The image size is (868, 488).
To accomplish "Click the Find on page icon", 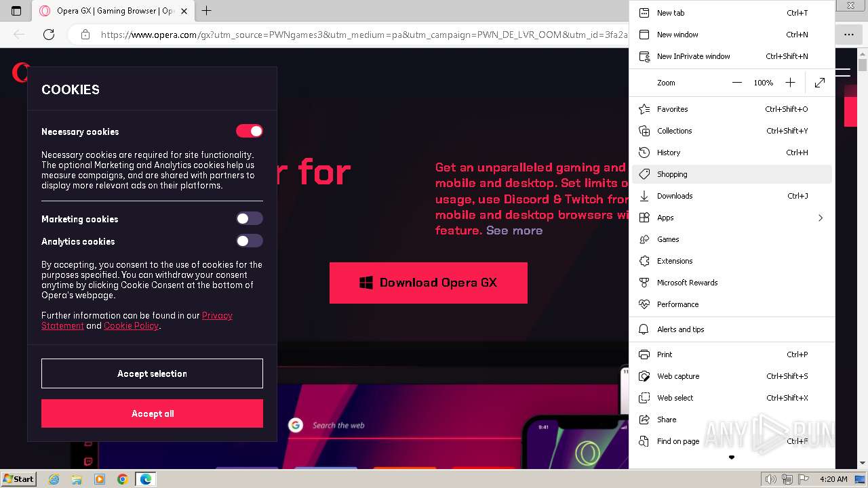I will point(644,441).
